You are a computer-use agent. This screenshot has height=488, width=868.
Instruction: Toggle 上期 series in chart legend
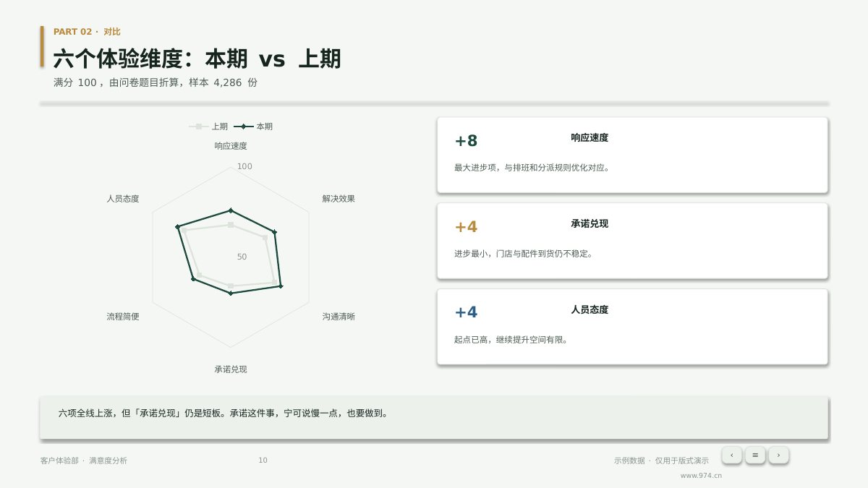coord(208,127)
